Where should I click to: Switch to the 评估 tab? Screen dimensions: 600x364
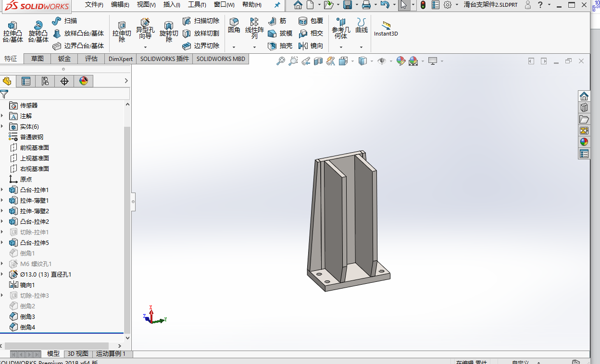(91, 59)
